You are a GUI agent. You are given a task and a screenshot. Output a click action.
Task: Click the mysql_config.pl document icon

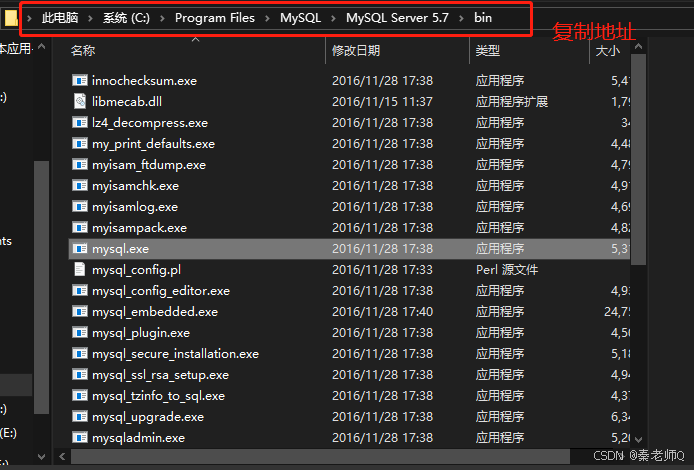point(80,270)
